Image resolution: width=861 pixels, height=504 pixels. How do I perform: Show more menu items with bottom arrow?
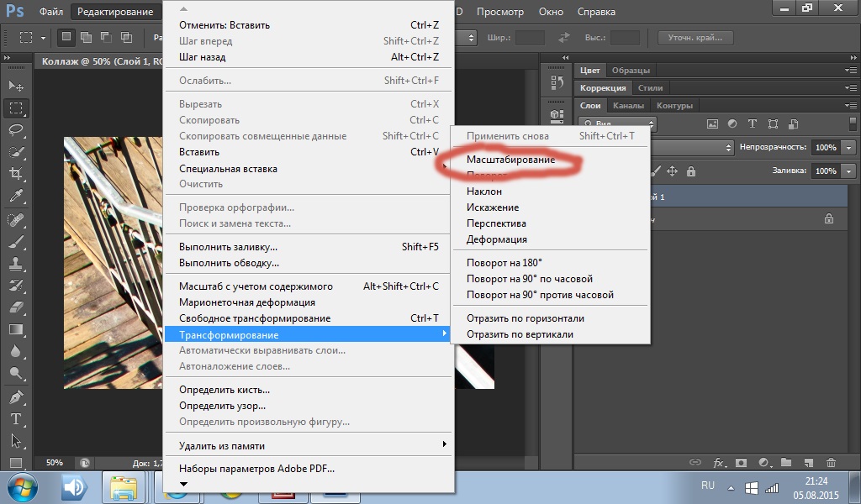(x=184, y=484)
